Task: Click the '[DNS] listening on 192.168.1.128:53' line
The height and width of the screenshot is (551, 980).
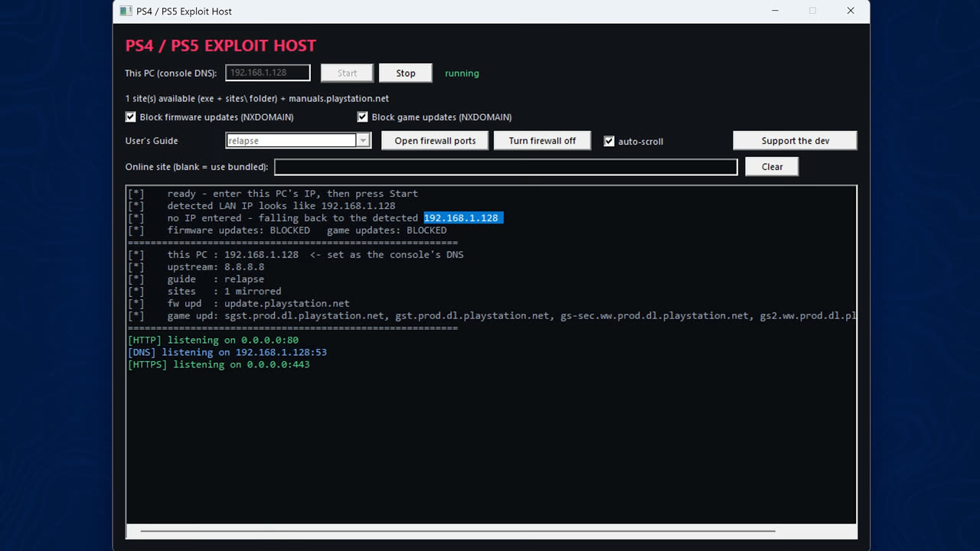Action: (227, 352)
